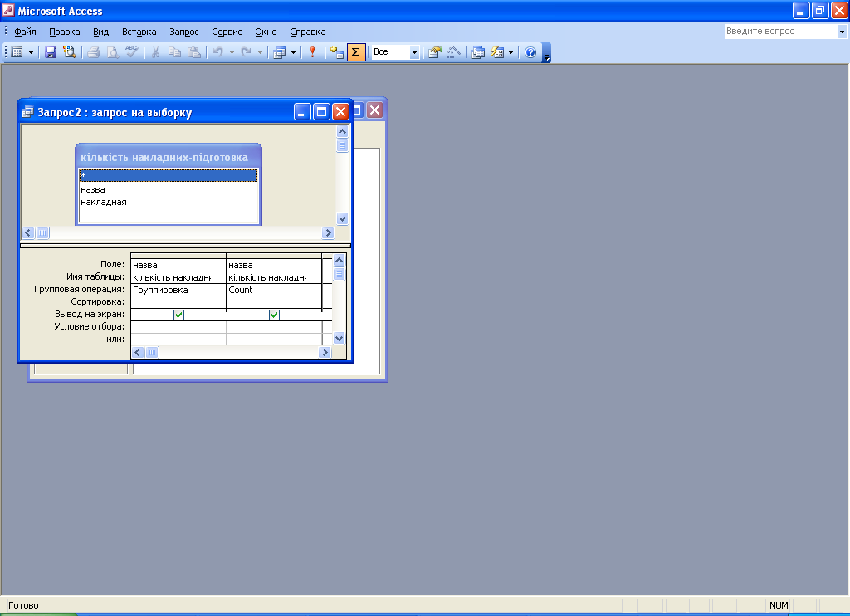Uncheck 'Вывод на экран' for first назва column
The width and height of the screenshot is (850, 616).
coord(178,315)
